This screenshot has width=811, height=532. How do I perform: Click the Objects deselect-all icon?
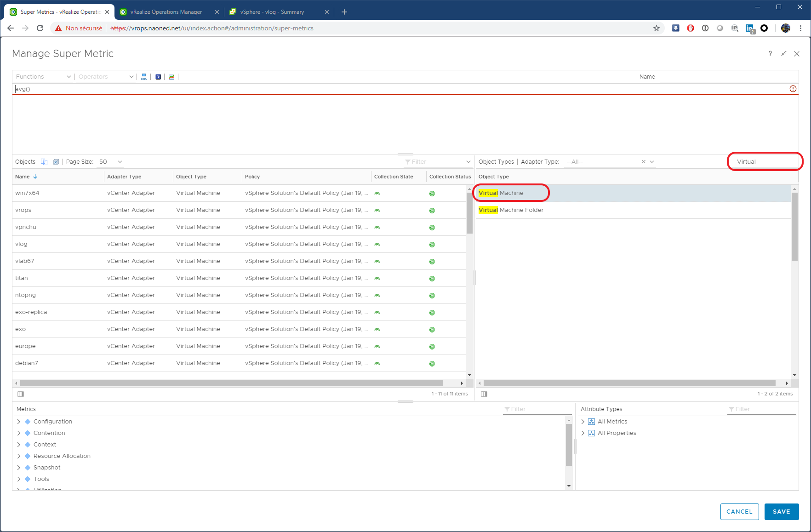click(56, 162)
